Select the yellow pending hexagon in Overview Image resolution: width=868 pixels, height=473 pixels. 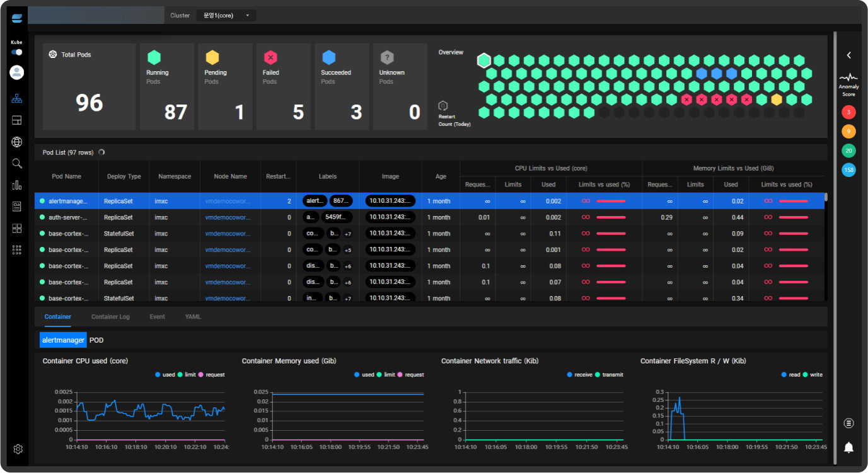777,100
